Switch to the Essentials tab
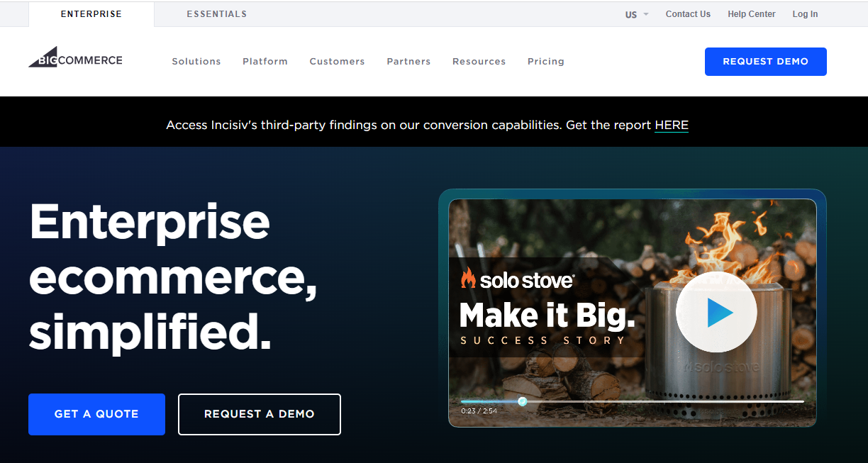The width and height of the screenshot is (868, 463). coord(216,14)
